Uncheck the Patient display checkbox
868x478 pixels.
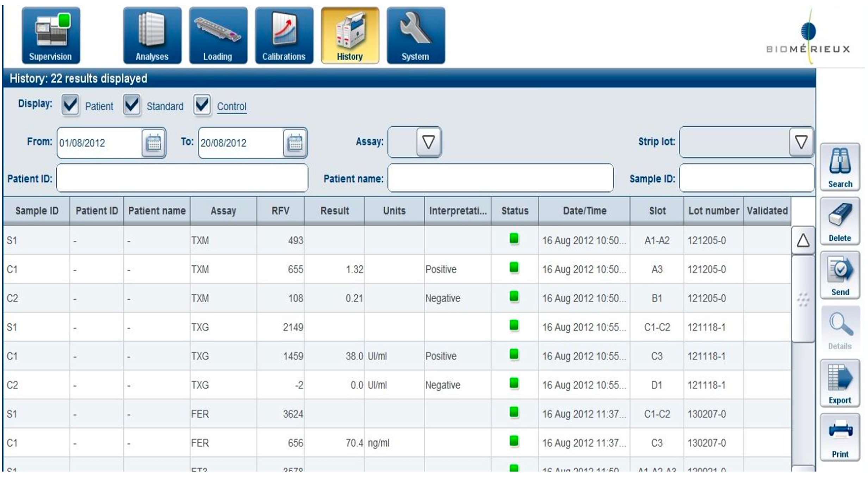pyautogui.click(x=70, y=105)
